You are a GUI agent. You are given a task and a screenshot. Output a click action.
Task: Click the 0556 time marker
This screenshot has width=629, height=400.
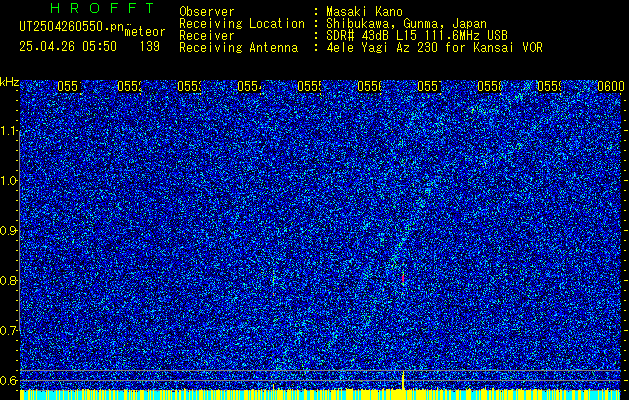pyautogui.click(x=369, y=86)
